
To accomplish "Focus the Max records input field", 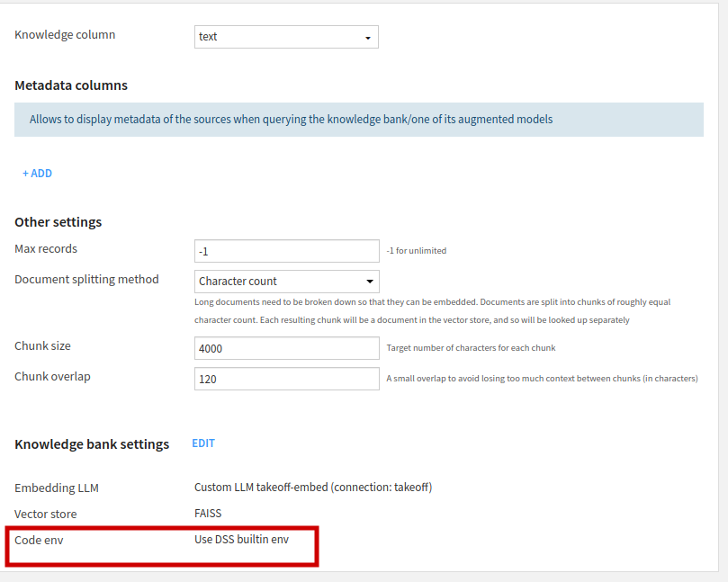I will coord(286,251).
